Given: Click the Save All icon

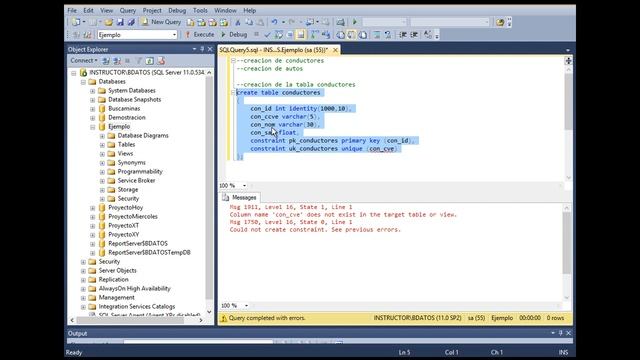Looking at the screenshot, I should [x=131, y=22].
